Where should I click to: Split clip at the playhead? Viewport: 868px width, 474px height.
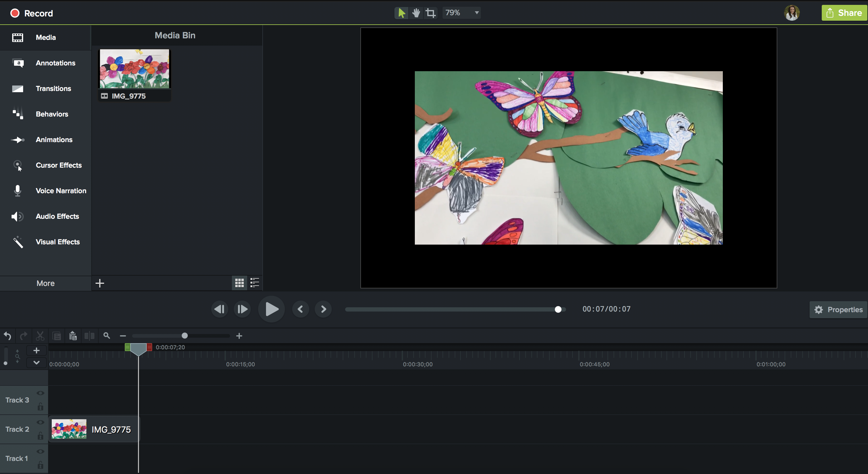[89, 336]
